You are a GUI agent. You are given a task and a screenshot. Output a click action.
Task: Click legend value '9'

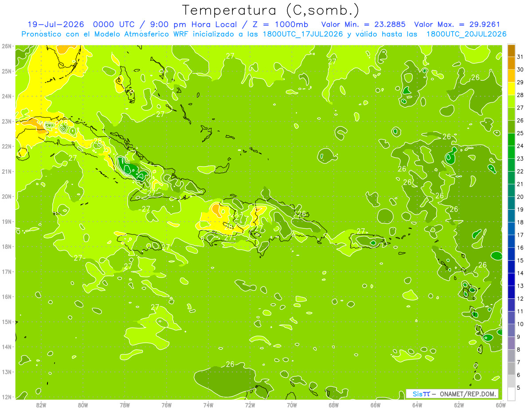[518, 337]
